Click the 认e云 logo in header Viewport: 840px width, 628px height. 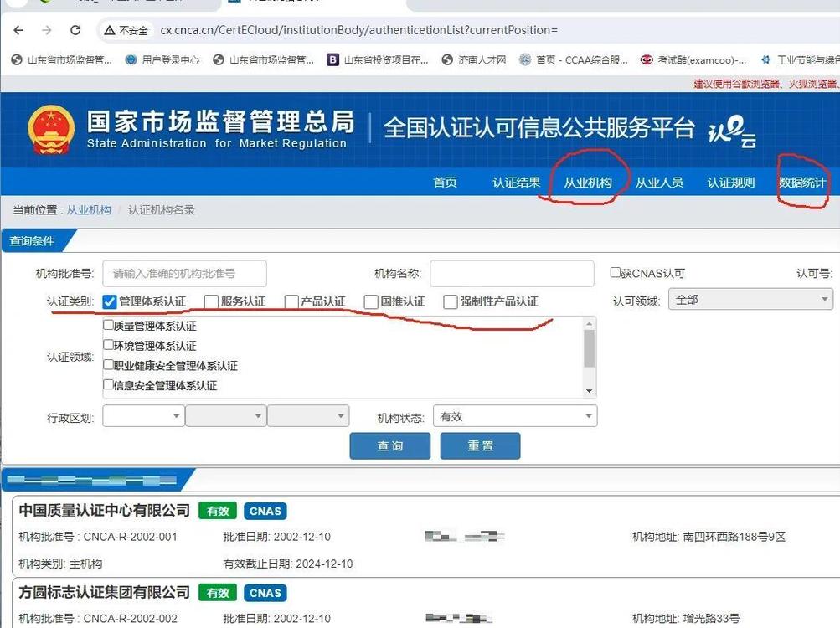[x=732, y=131]
